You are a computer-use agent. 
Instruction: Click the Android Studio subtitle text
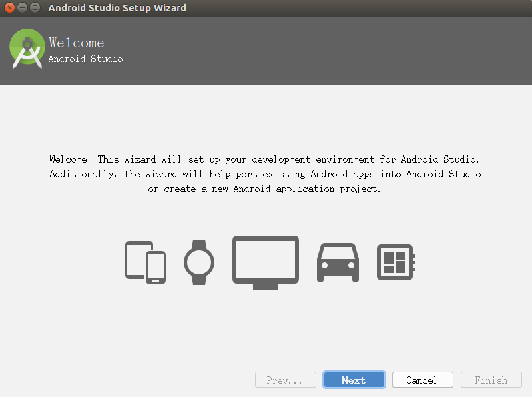(x=85, y=59)
